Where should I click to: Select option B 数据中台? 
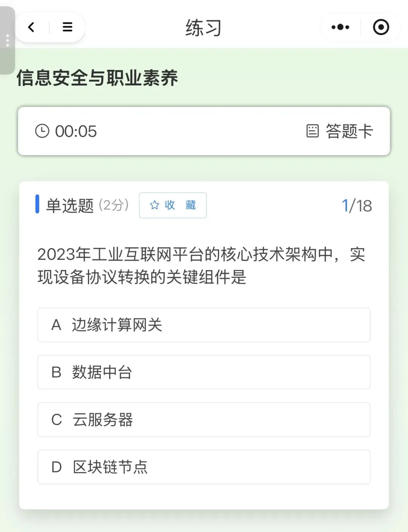204,372
